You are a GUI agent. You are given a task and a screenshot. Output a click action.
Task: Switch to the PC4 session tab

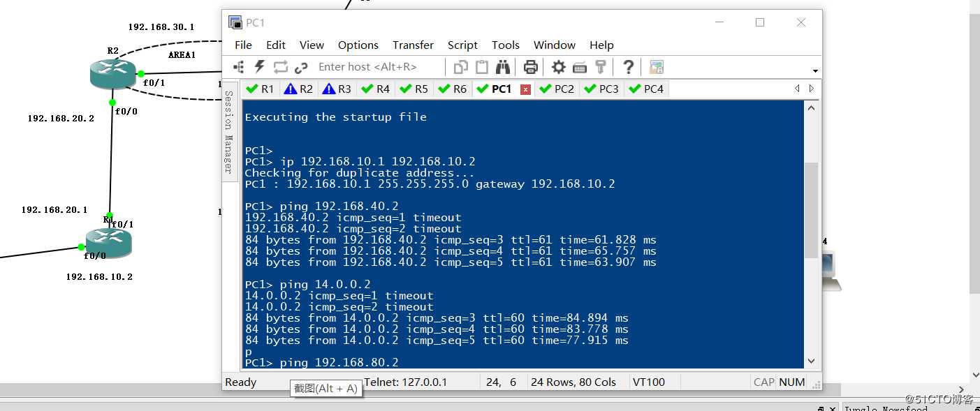647,89
